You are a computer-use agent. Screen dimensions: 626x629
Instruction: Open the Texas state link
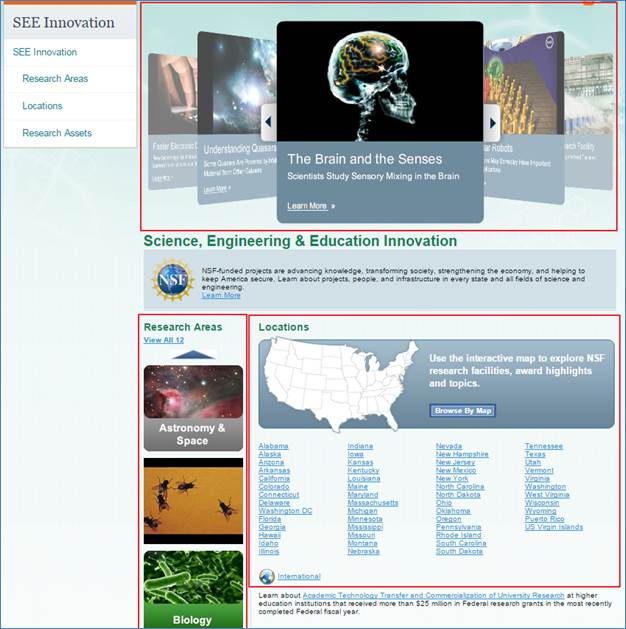[535, 454]
